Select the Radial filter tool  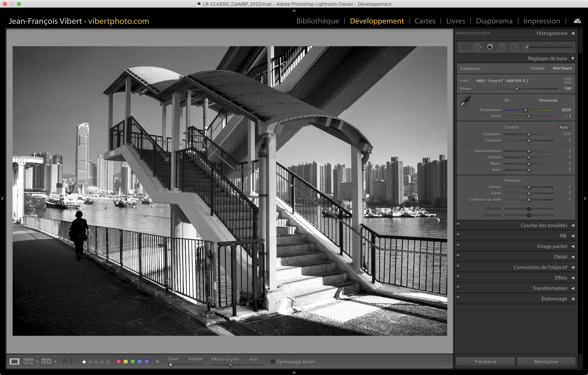(514, 47)
